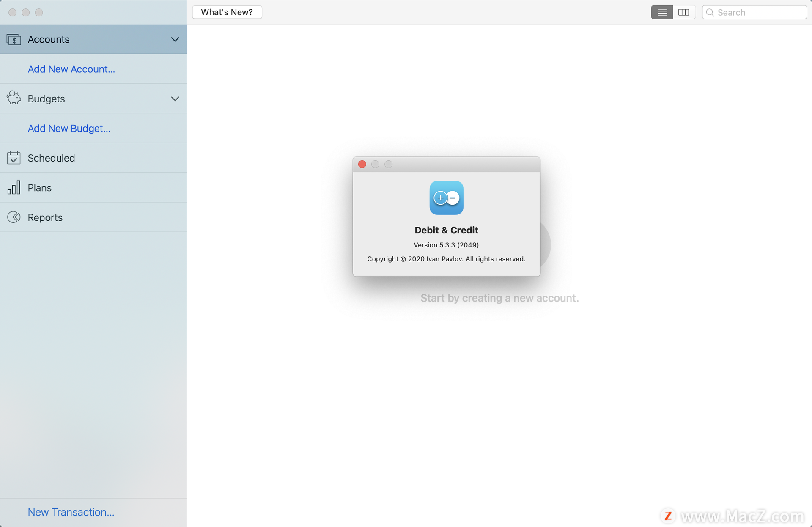Click the Debit & Credit app icon
The height and width of the screenshot is (527, 812).
[447, 198]
